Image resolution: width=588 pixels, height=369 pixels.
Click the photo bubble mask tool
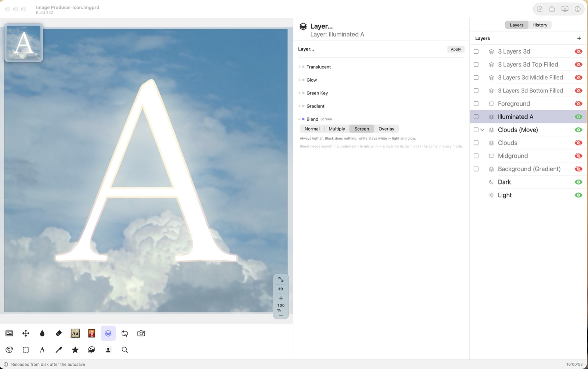(x=92, y=350)
